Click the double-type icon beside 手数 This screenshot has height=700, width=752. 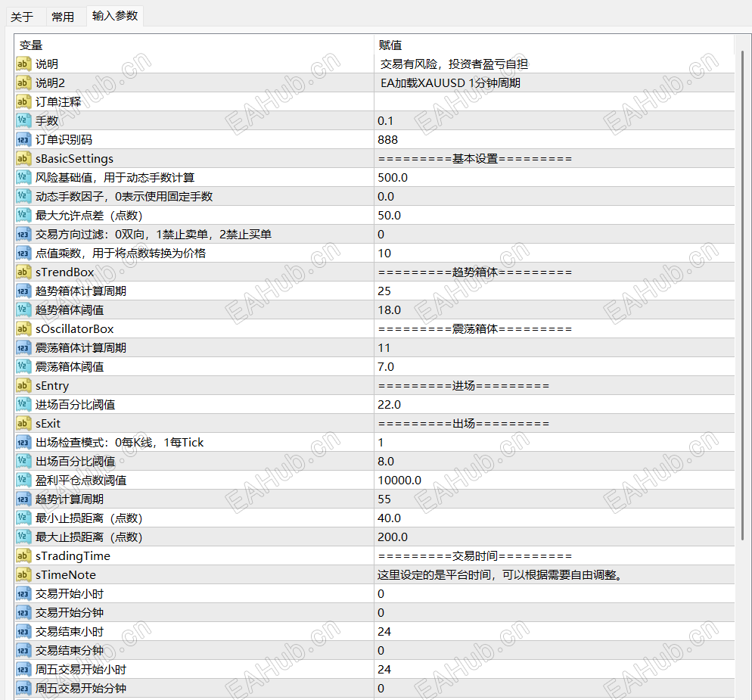[23, 120]
